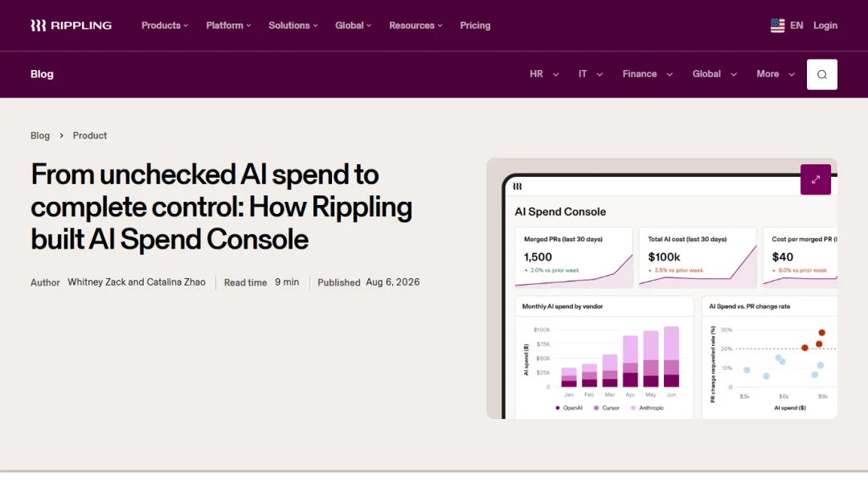The height and width of the screenshot is (489, 868).
Task: Expand the HR blog category
Action: [x=544, y=74]
